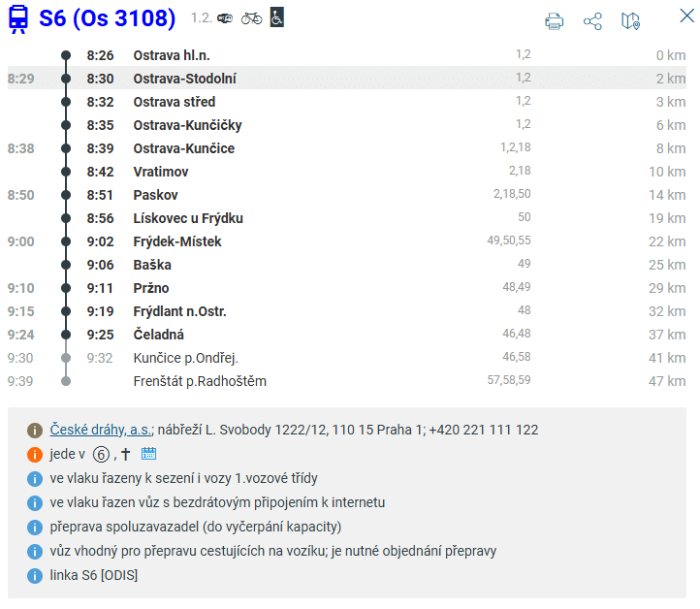Click info icon for linka S6 [ODIS]
The height and width of the screenshot is (609, 700).
(35, 575)
